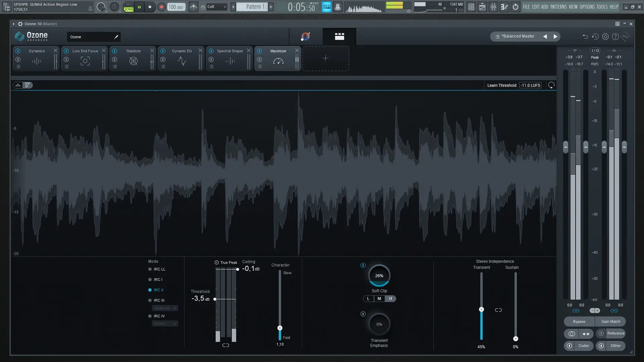Enable the Bypass button

pos(579,321)
